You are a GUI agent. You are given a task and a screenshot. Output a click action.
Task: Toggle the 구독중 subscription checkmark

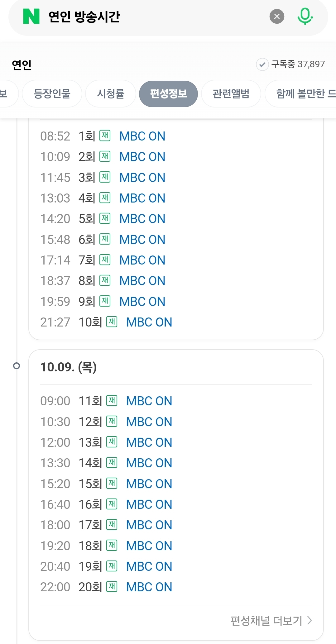(262, 64)
